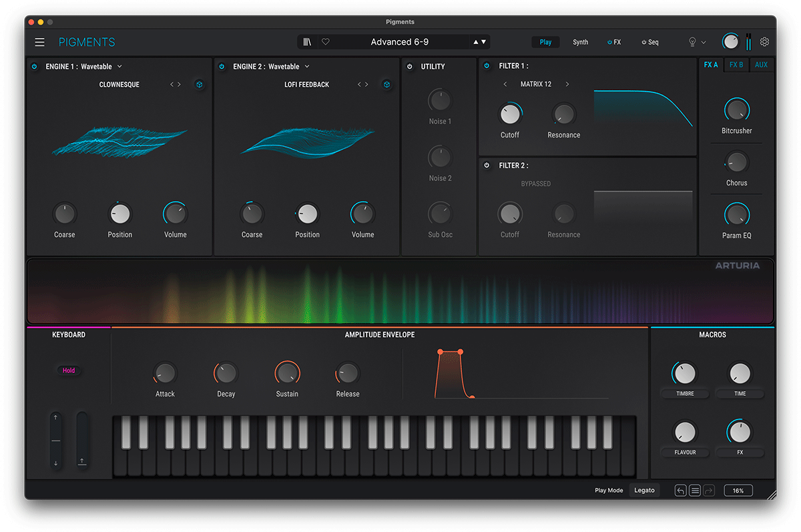The width and height of the screenshot is (801, 532).
Task: Click the Engine 1 wavetable 3D cube icon
Action: tap(199, 85)
